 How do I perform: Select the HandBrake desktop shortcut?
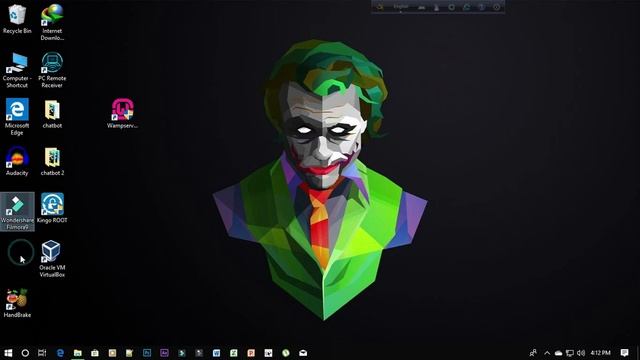point(17,303)
